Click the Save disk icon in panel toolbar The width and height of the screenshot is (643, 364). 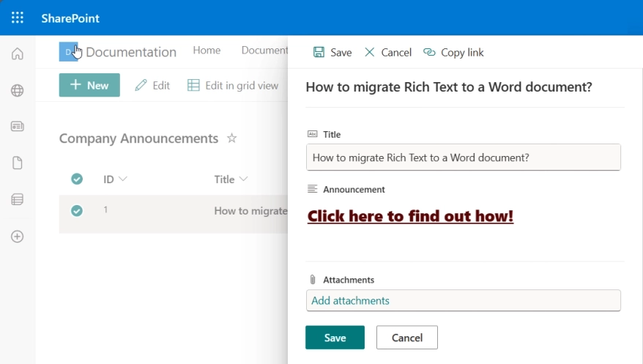(319, 52)
